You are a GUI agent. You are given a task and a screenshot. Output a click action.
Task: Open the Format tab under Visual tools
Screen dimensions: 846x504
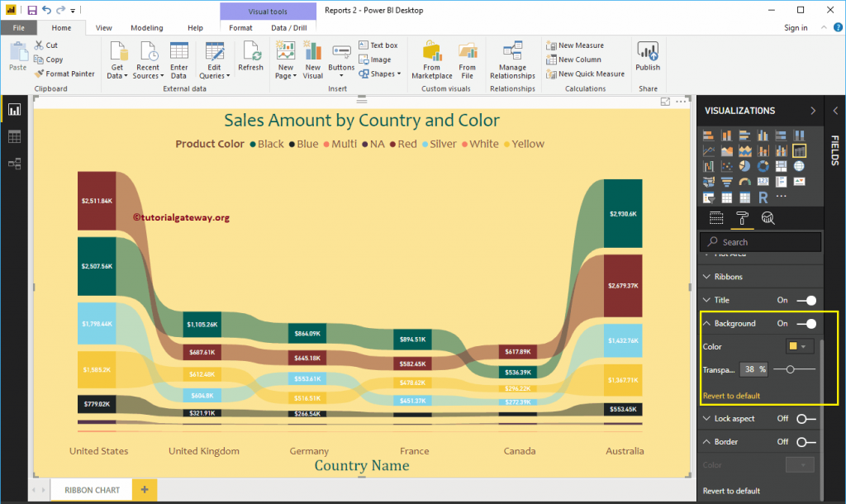coord(240,26)
